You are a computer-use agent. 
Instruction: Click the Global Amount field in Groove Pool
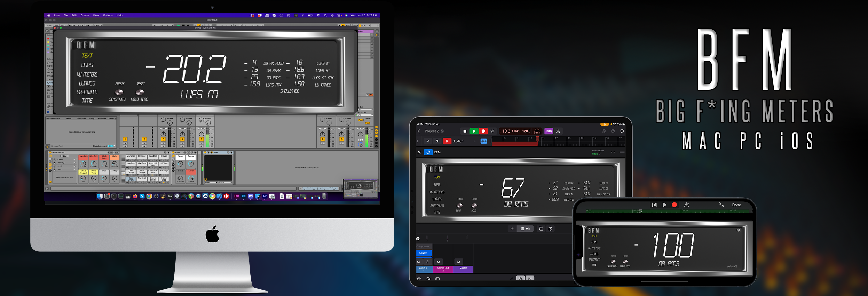coord(112,146)
